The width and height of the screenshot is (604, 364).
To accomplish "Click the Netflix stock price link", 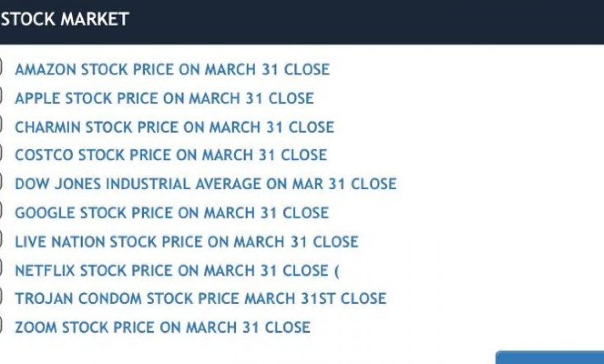I will (177, 270).
